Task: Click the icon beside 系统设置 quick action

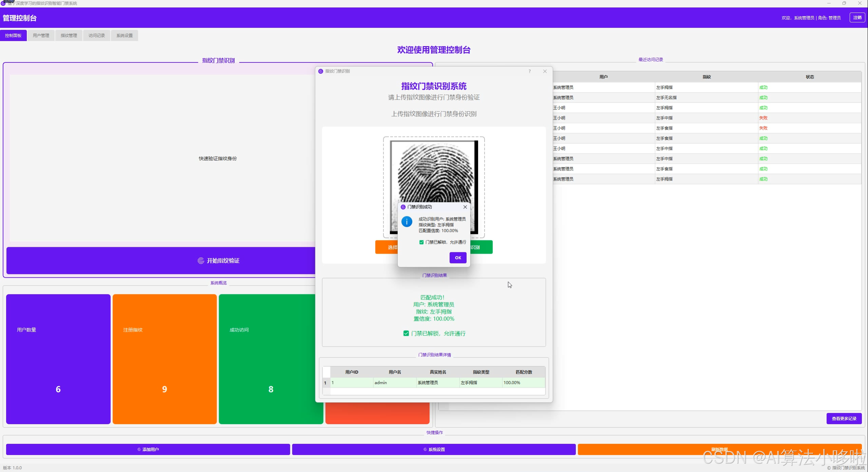Action: click(425, 450)
